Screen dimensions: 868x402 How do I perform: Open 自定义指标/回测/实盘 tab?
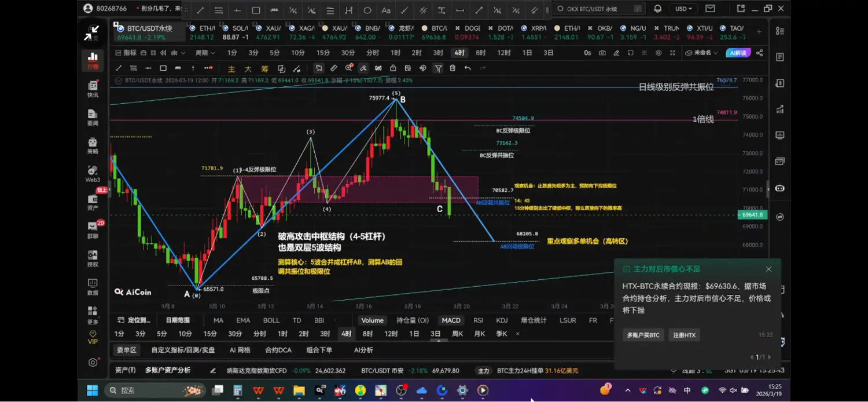point(183,350)
